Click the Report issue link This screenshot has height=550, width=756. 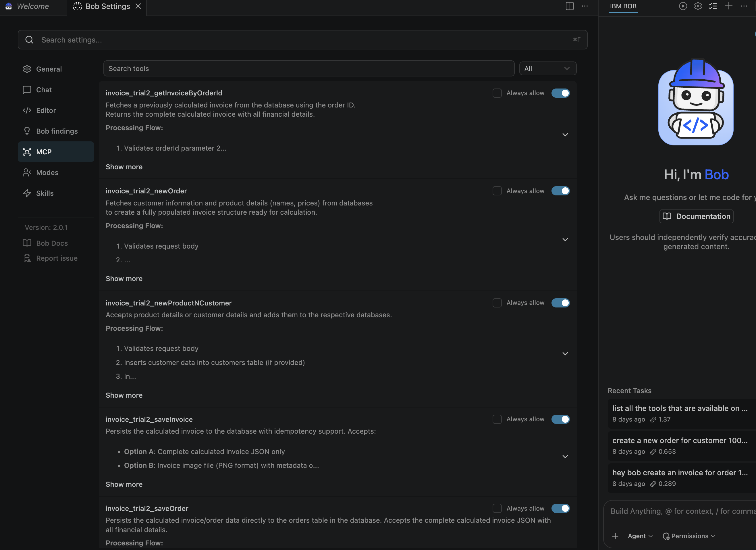(x=50, y=258)
